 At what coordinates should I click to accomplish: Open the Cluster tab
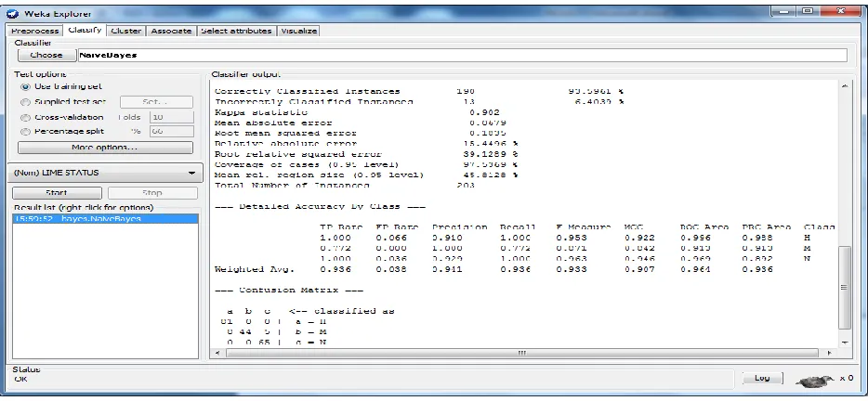pos(126,32)
